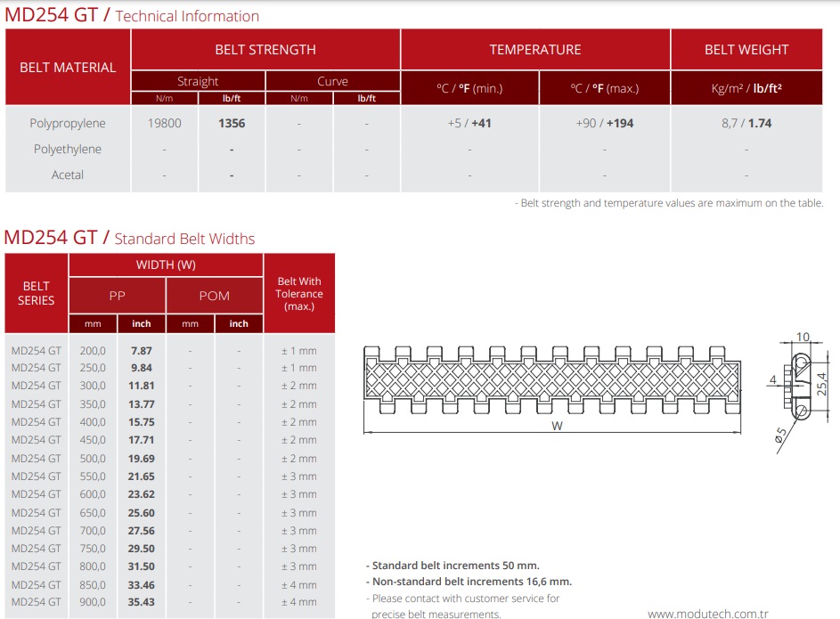Click the BELT MATERIAL header cell
The image size is (840, 619).
68,67
